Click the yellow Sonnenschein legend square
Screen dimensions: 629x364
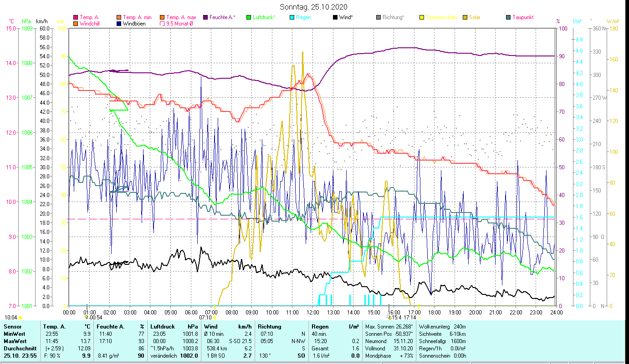tap(422, 18)
